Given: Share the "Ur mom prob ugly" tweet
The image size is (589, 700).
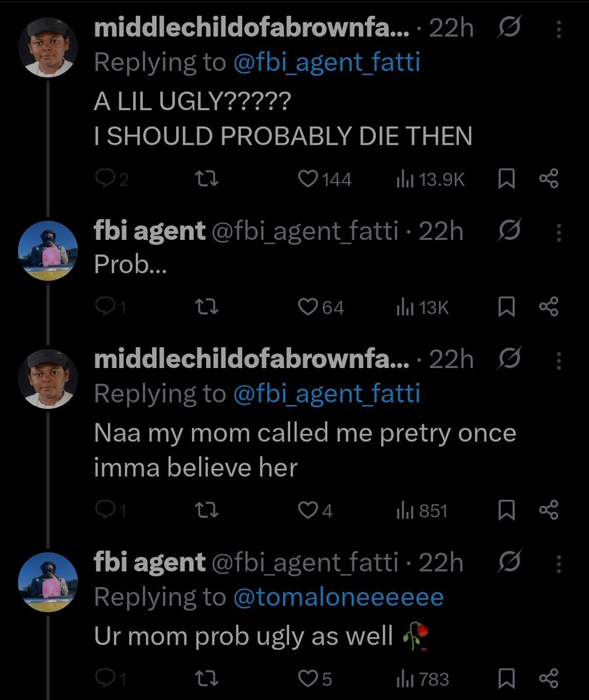Looking at the screenshot, I should pyautogui.click(x=549, y=679).
